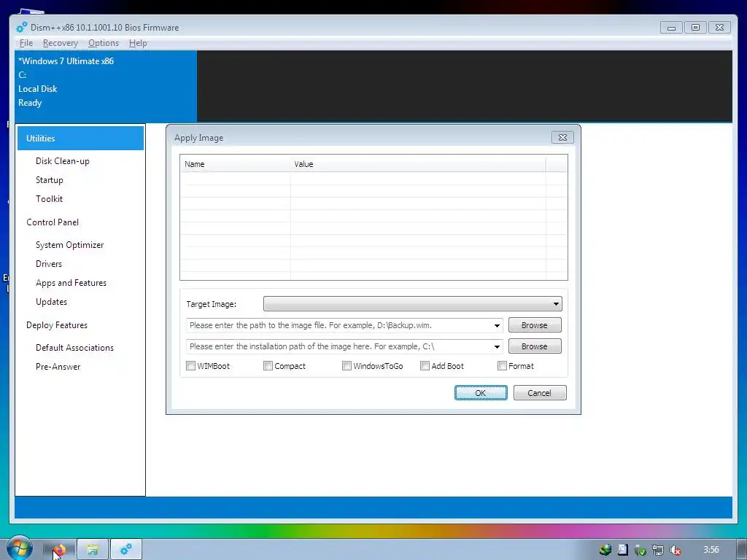Open Drivers section

point(49,264)
